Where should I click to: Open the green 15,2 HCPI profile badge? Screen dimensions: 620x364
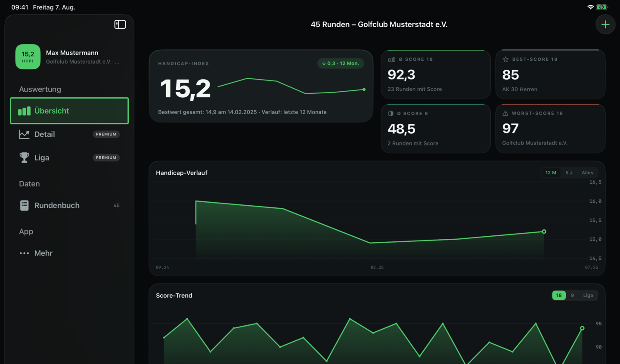coord(28,57)
